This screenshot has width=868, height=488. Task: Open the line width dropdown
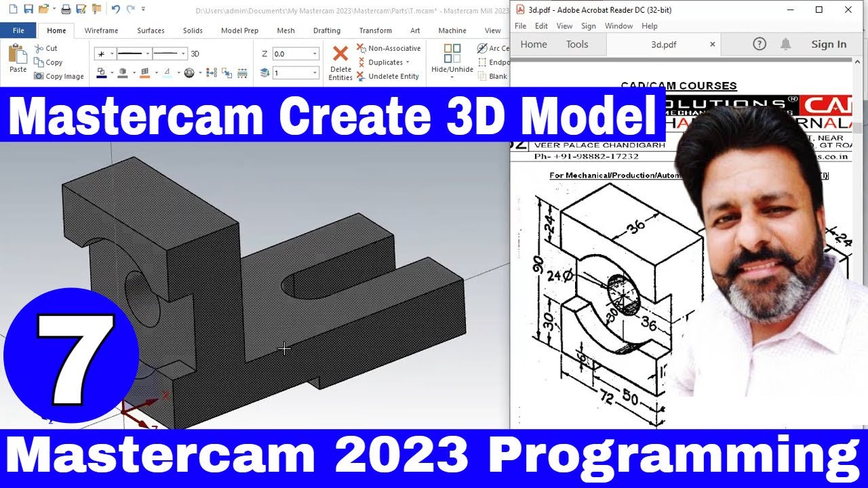tap(183, 54)
